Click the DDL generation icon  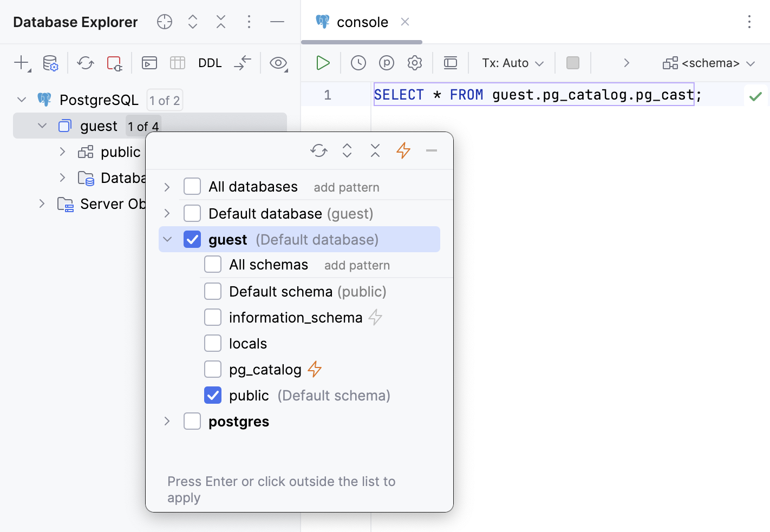pyautogui.click(x=210, y=63)
